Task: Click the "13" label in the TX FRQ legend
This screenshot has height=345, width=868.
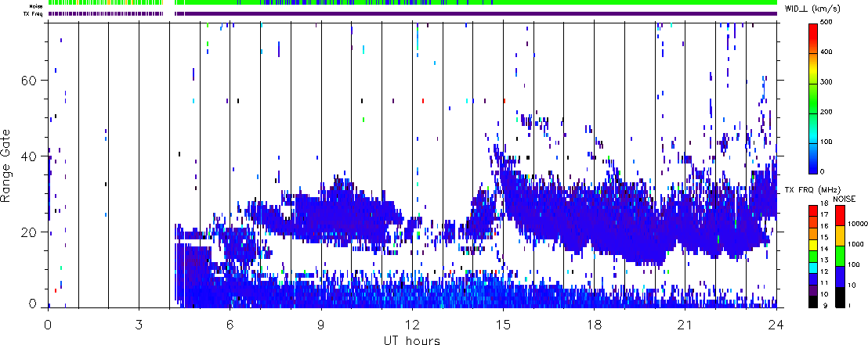Action: point(824,260)
